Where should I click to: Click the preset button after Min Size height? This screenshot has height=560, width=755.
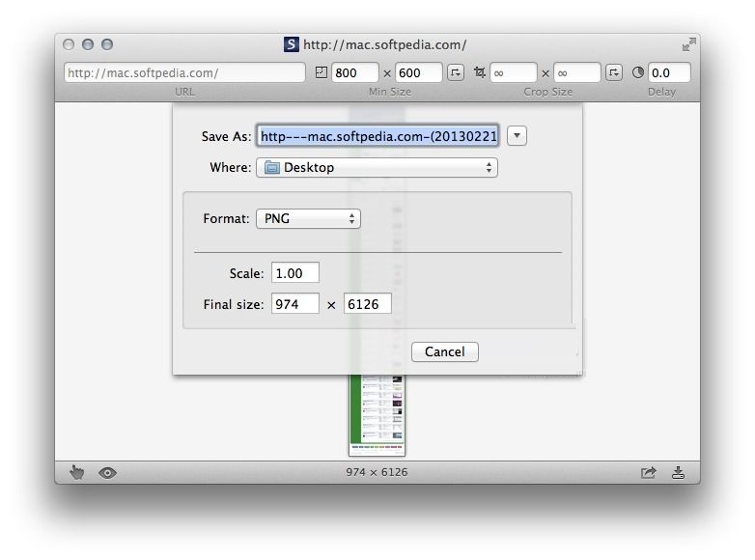(x=457, y=72)
